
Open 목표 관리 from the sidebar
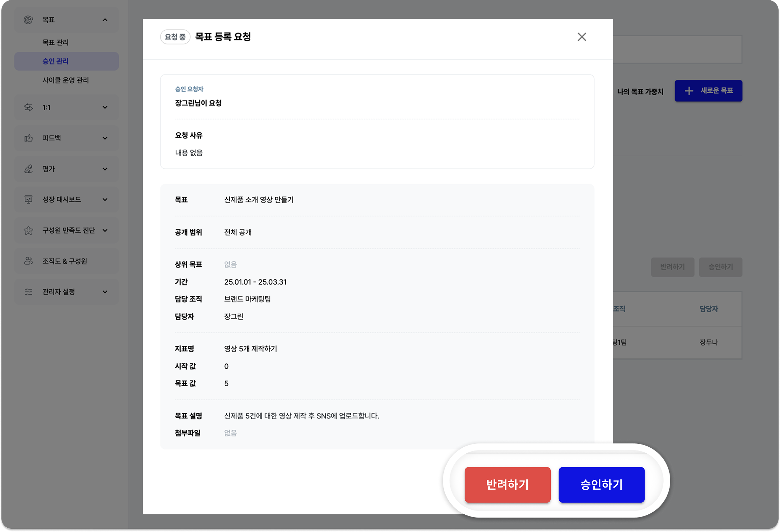click(x=55, y=42)
